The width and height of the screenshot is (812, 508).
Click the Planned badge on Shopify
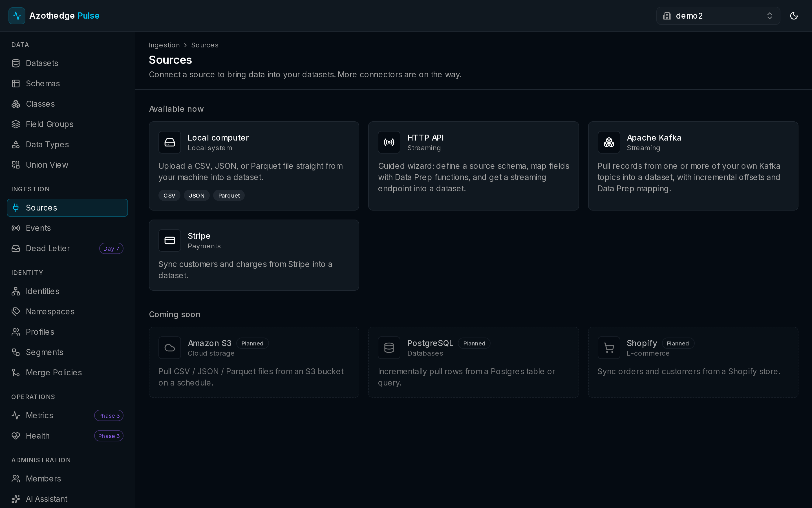[x=678, y=343]
